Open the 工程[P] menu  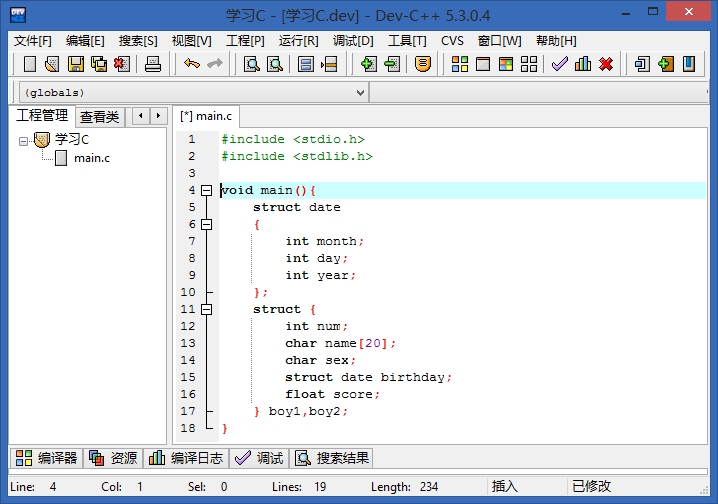tap(245, 41)
